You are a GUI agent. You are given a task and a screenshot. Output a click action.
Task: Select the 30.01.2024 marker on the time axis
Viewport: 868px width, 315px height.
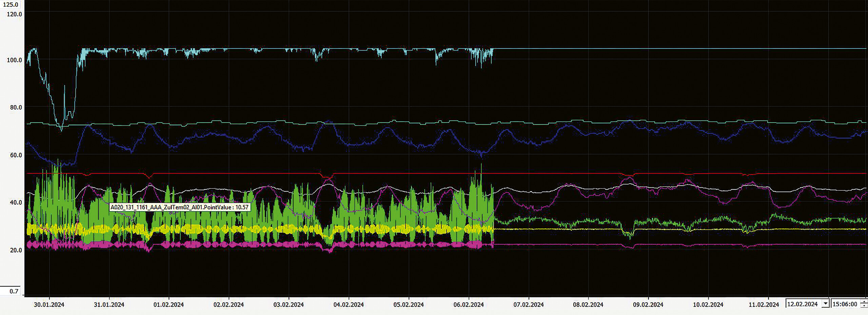pos(49,304)
